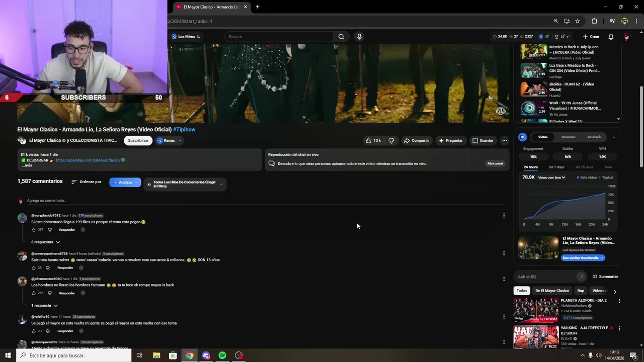The image size is (644, 362).
Task: Switch to the Vistas tab in vidIQ
Action: point(543,137)
